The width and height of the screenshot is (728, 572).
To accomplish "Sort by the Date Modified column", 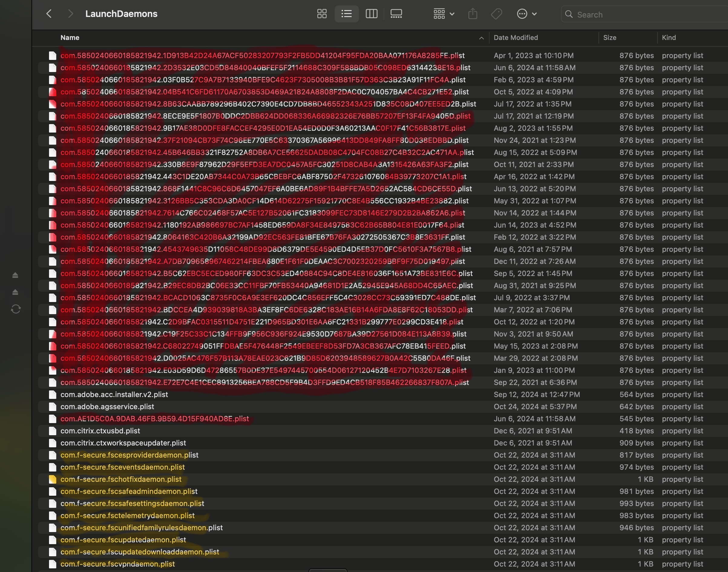I will pos(516,38).
